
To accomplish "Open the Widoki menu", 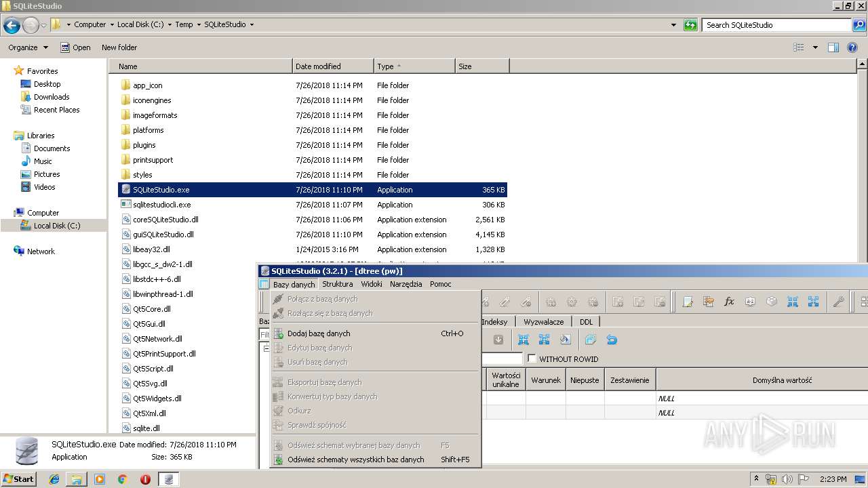I will [372, 284].
